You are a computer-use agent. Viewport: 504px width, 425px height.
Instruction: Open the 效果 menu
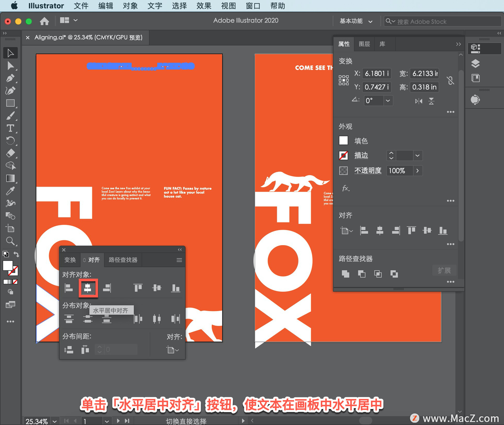pos(204,6)
